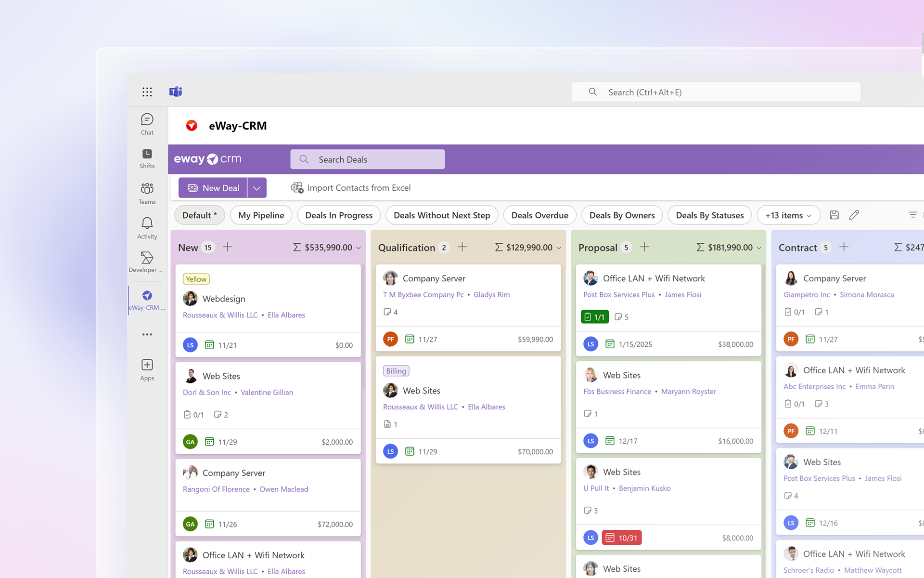The image size is (924, 578).
Task: Click Qualification column count badge 2
Action: click(x=444, y=248)
